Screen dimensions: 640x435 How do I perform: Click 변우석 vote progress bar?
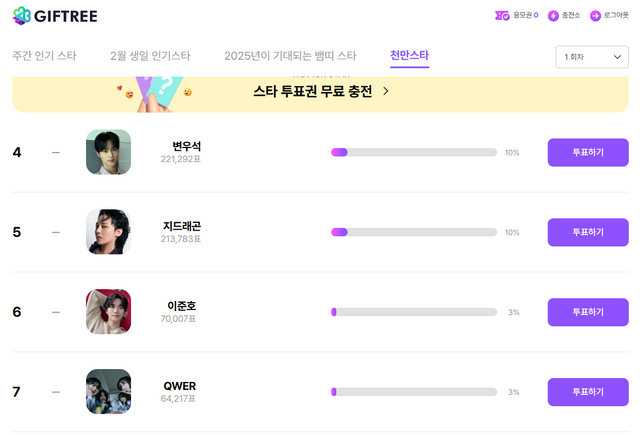pos(414,152)
